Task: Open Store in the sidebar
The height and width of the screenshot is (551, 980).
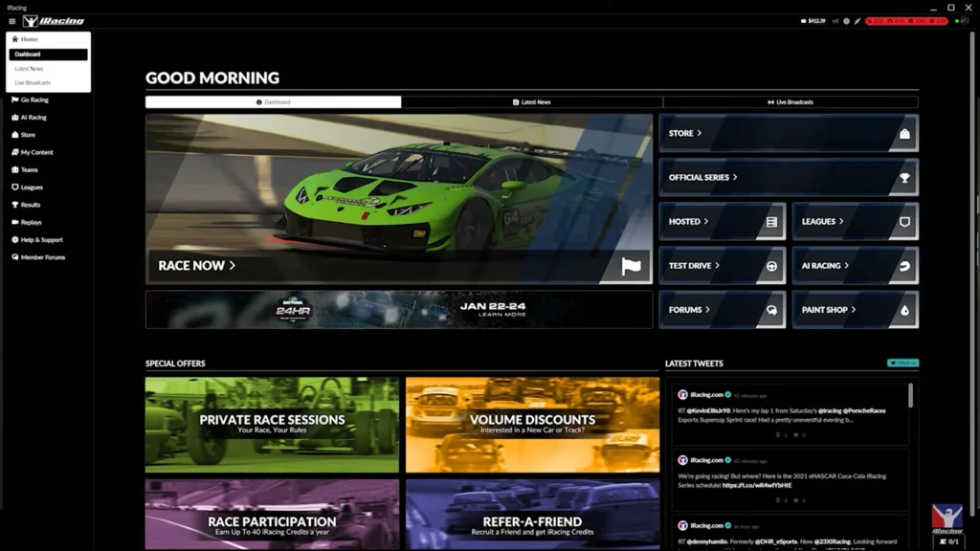Action: 24,135
